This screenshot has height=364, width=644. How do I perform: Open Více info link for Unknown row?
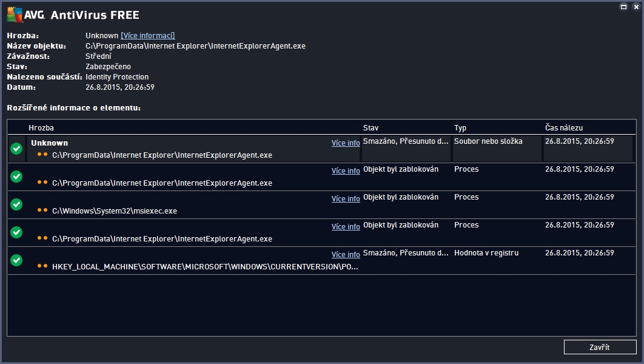[346, 143]
